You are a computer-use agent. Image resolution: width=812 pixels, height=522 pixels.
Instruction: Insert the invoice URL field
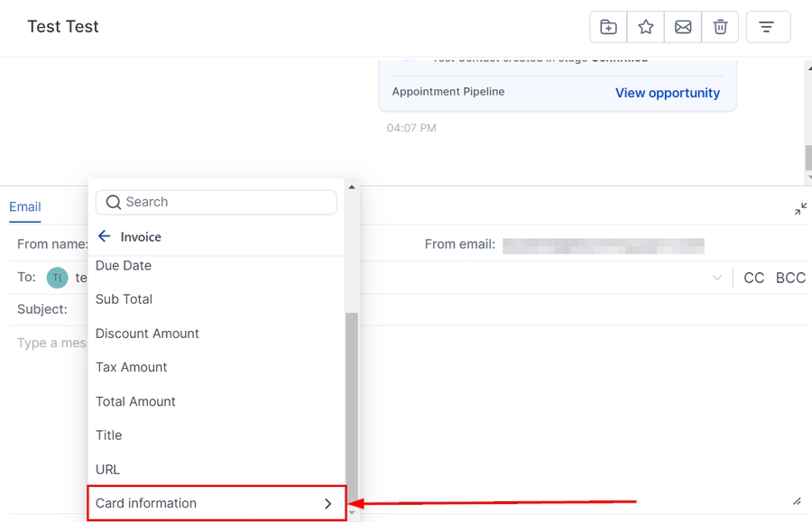[x=107, y=470]
